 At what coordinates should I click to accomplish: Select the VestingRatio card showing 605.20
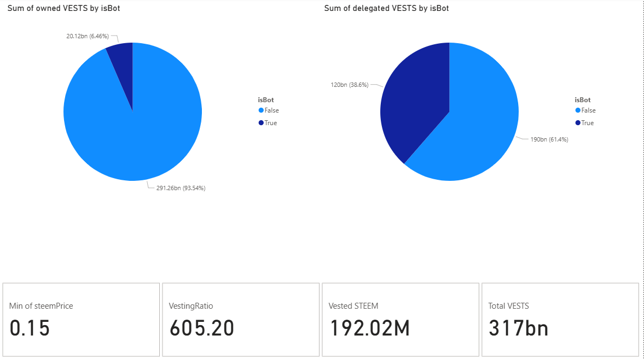pyautogui.click(x=241, y=320)
